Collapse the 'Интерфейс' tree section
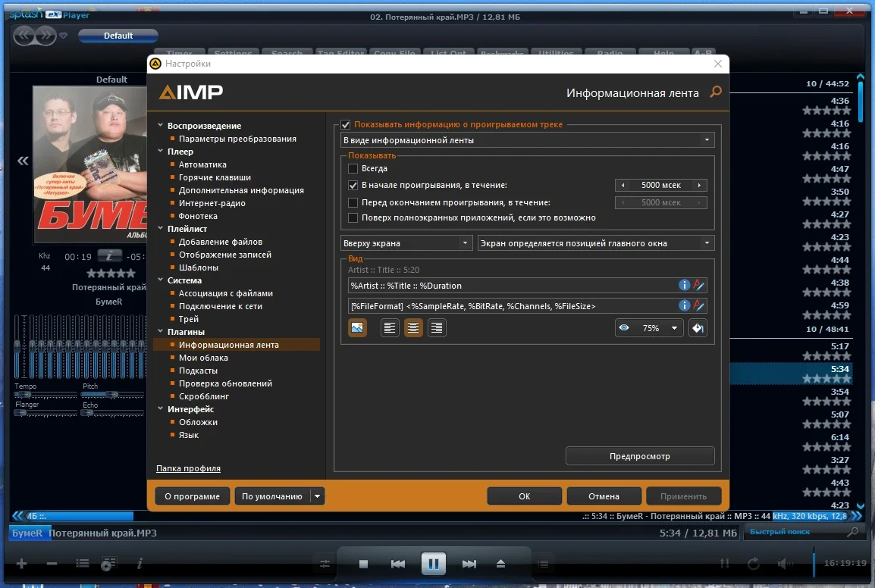875x588 pixels. (160, 408)
